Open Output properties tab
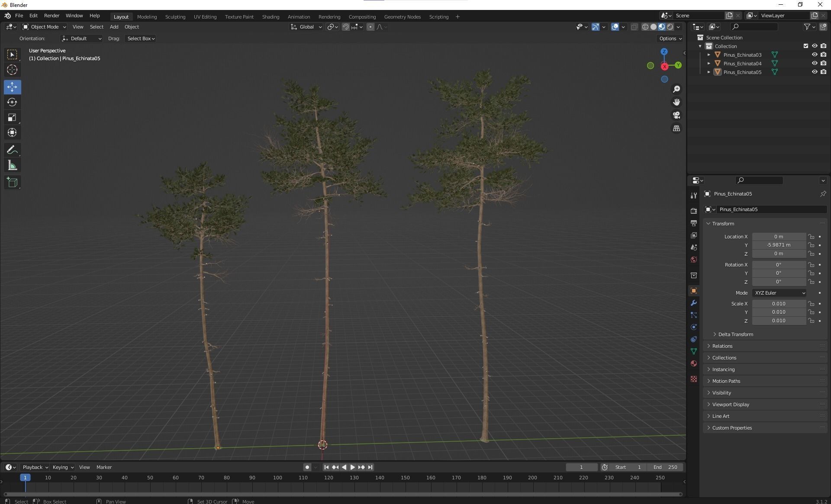 click(694, 223)
